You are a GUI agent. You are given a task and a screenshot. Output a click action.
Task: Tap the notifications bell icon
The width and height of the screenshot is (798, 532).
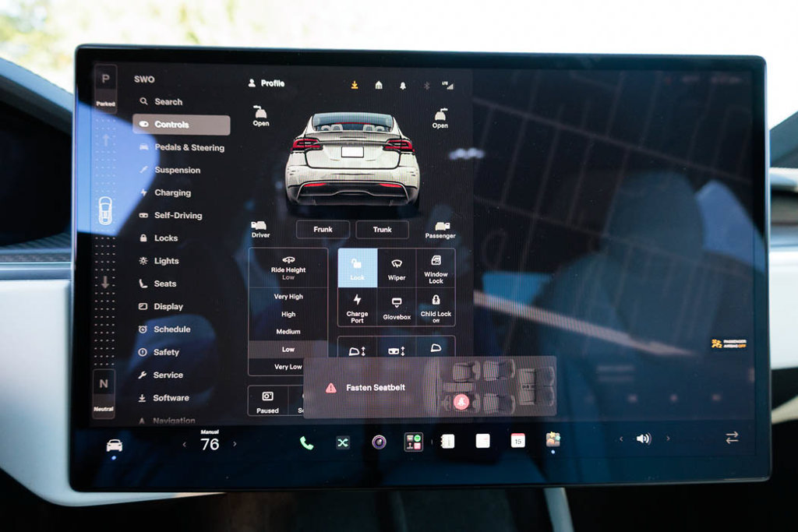pos(403,86)
